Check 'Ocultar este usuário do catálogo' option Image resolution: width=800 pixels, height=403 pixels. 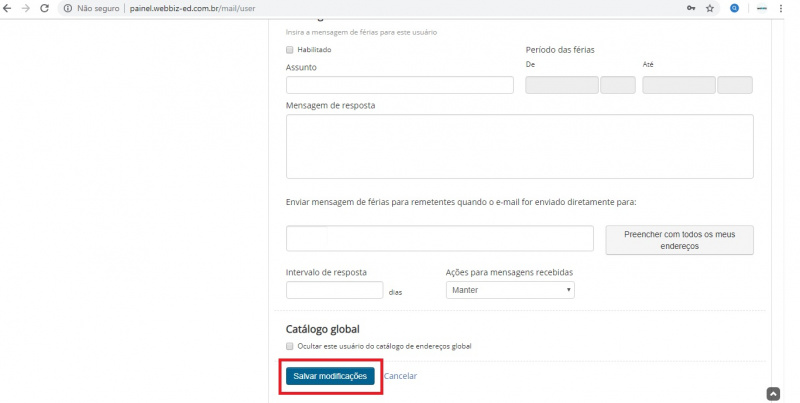click(x=290, y=346)
